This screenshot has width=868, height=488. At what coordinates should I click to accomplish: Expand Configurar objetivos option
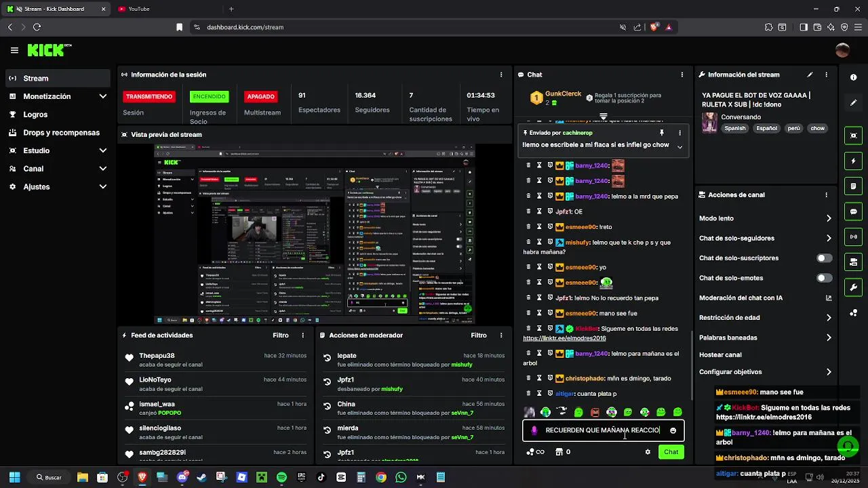(x=766, y=371)
